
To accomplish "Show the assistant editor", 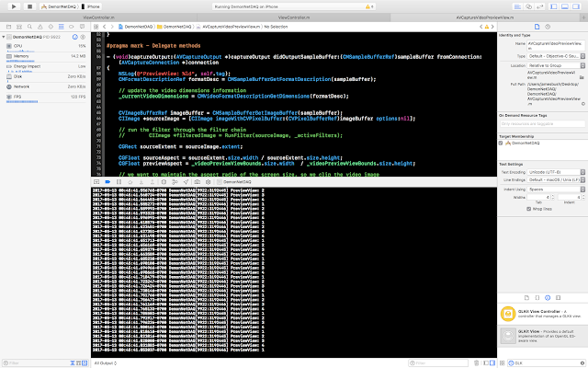I will [x=529, y=6].
